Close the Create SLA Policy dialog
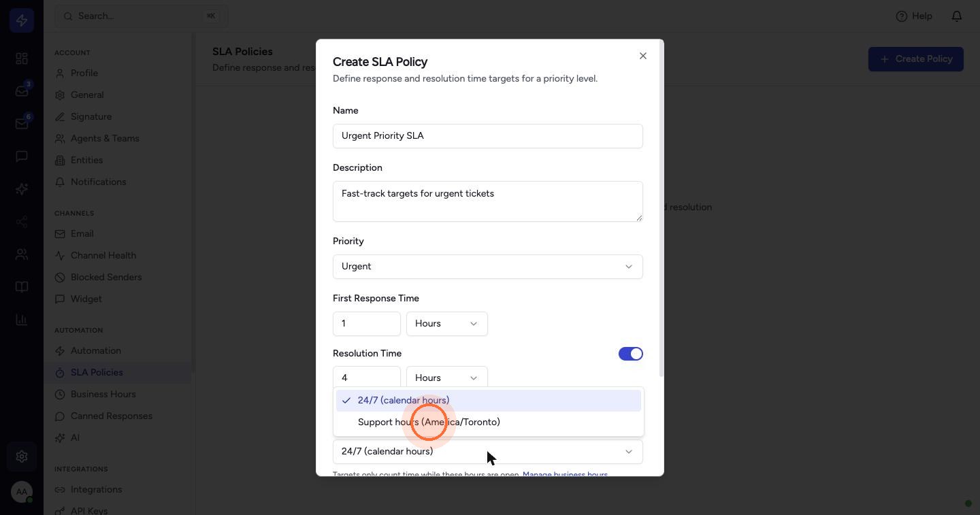 click(x=643, y=56)
